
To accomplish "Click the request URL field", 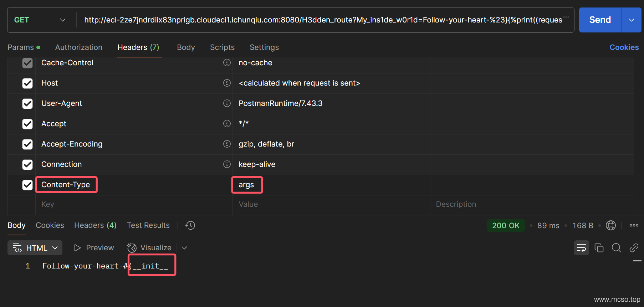I will (323, 20).
